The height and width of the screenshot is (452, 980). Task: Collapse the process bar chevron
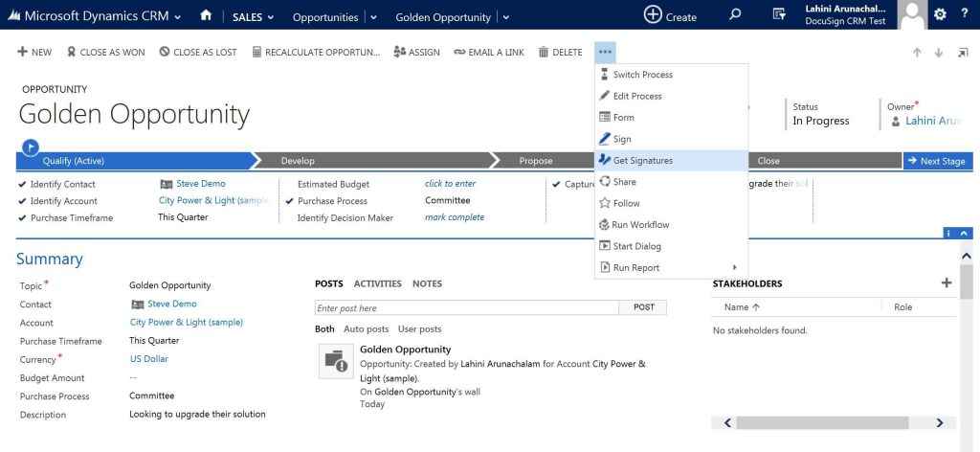[965, 233]
